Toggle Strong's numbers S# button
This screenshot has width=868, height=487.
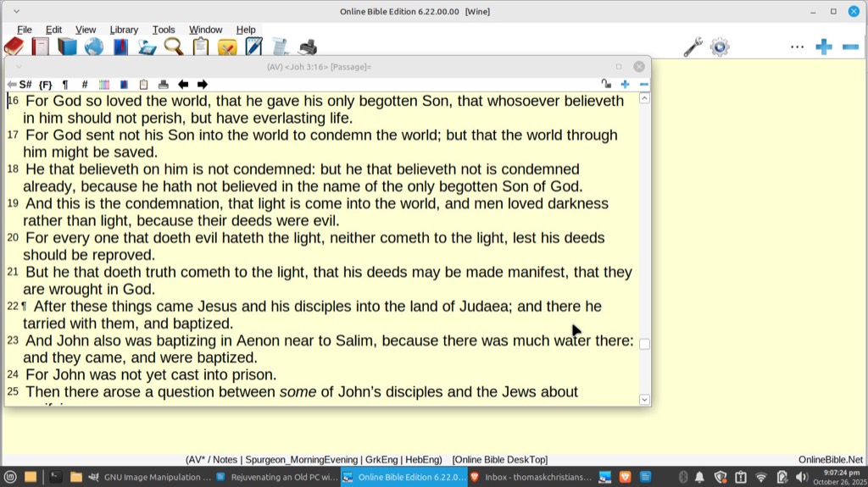[25, 84]
